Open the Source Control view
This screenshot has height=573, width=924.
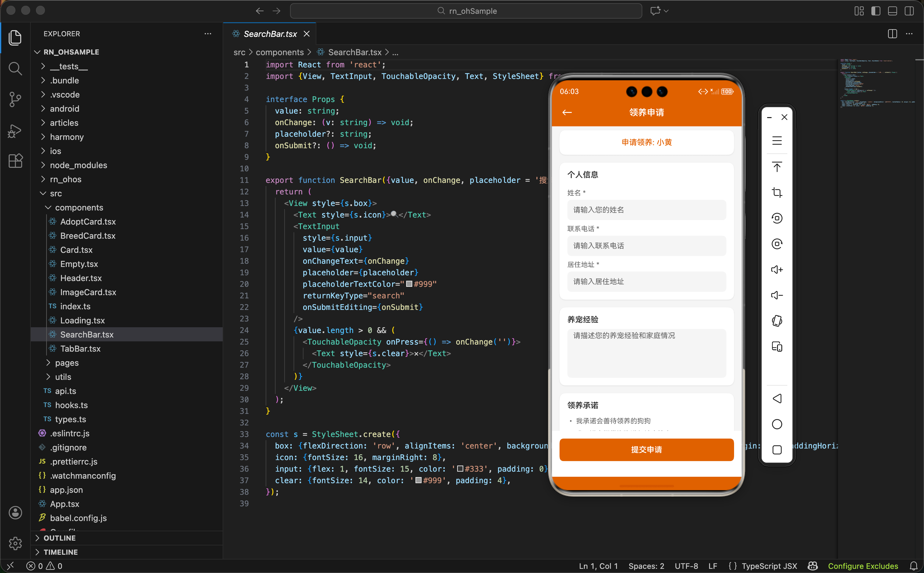coord(15,100)
